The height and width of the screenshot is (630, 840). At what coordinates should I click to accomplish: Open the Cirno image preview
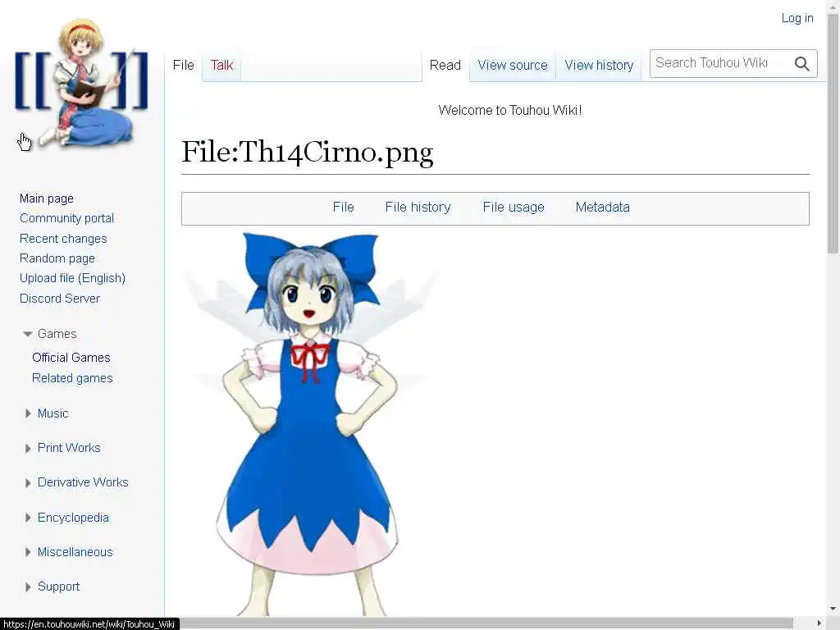(309, 423)
